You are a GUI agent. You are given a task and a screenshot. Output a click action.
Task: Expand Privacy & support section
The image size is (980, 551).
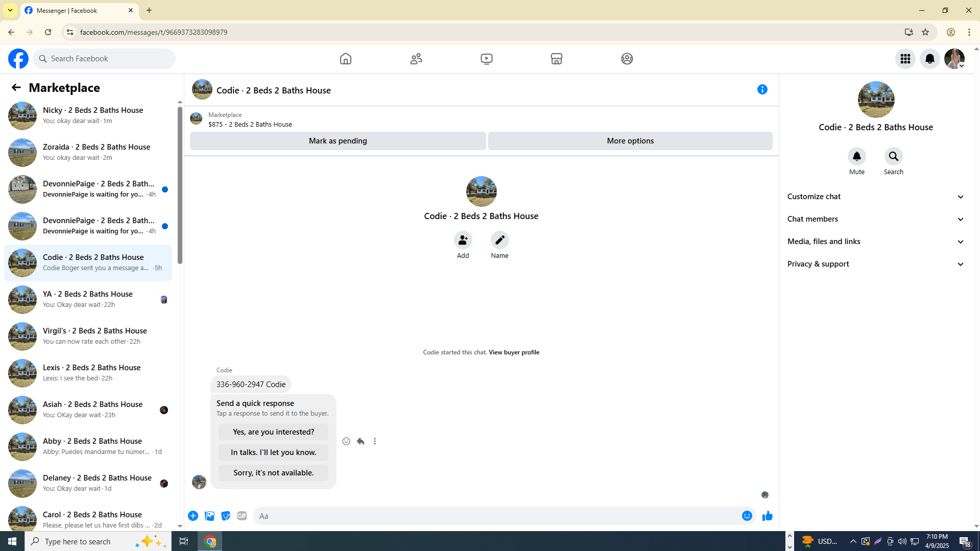coord(876,264)
